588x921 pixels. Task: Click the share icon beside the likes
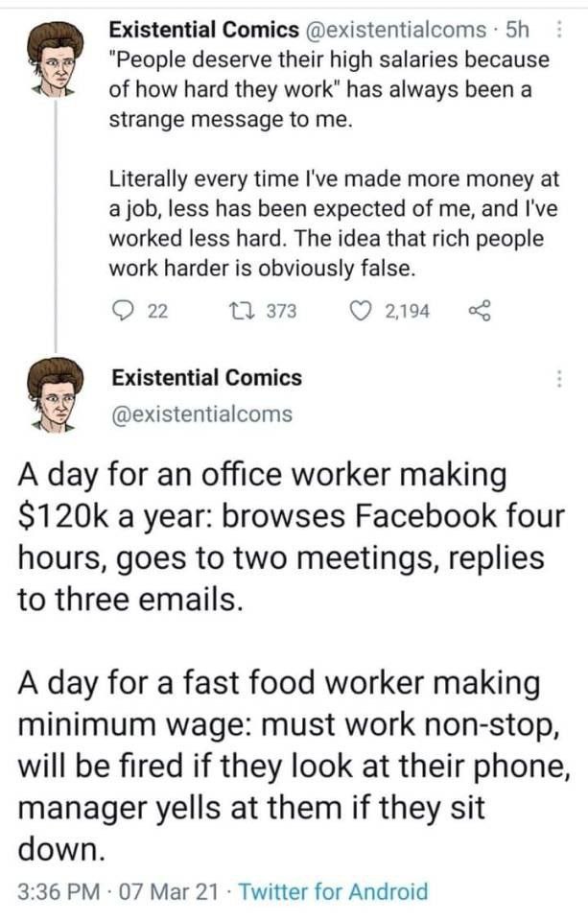coord(479,310)
